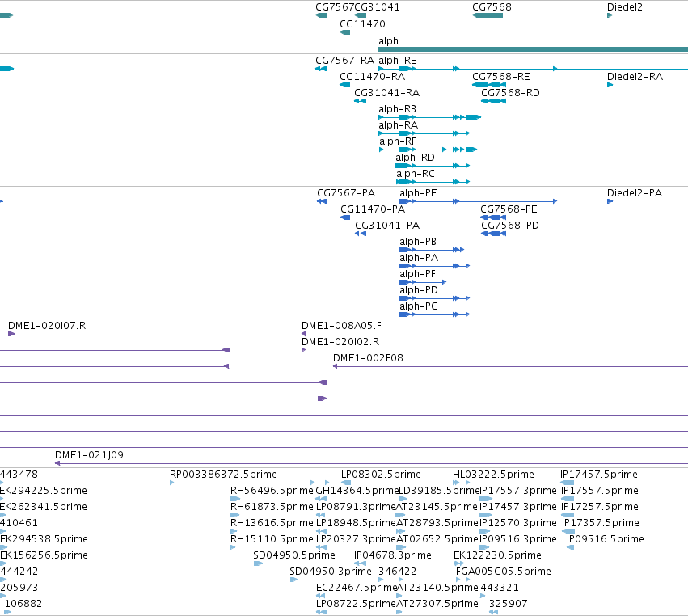The height and width of the screenshot is (616, 688).
Task: Click protein alph-PC
Action: [x=434, y=314]
